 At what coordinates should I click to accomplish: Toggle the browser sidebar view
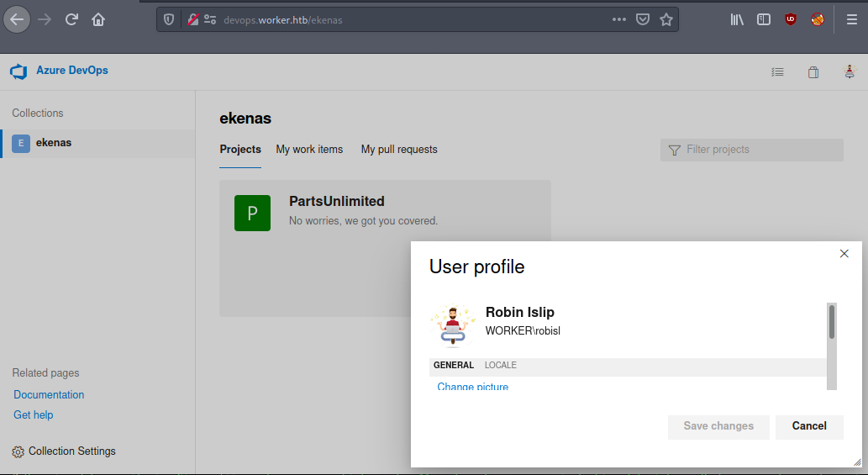click(x=763, y=20)
